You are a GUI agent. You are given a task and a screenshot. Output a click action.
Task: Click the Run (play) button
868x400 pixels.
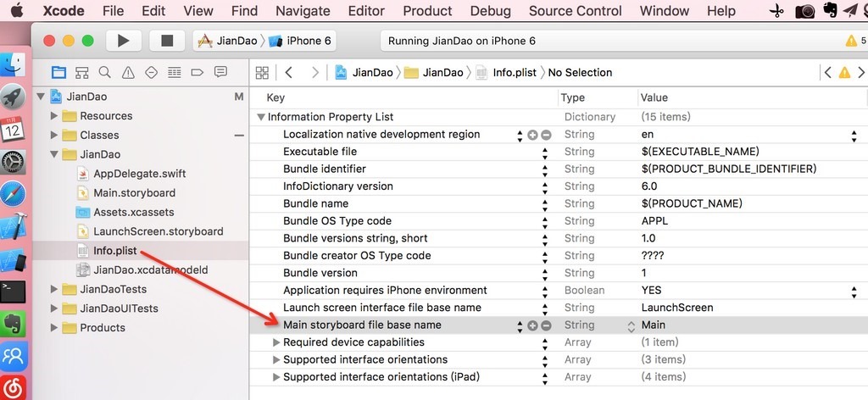click(123, 41)
